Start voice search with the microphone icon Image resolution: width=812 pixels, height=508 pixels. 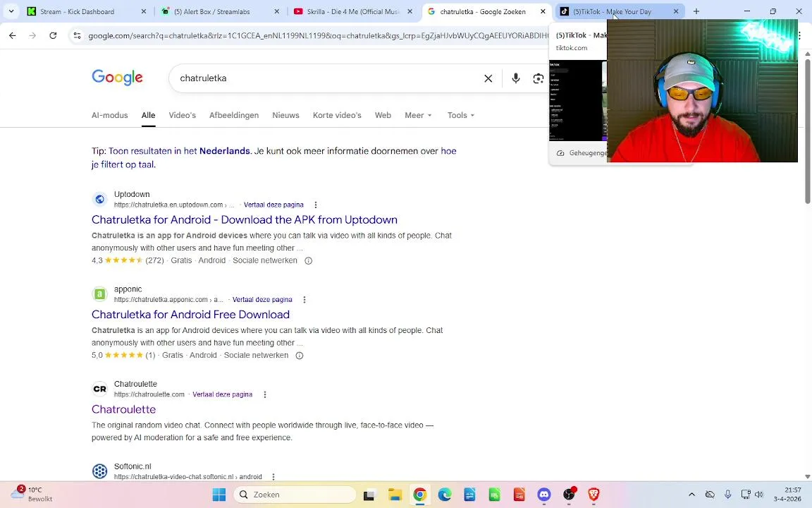pos(516,78)
